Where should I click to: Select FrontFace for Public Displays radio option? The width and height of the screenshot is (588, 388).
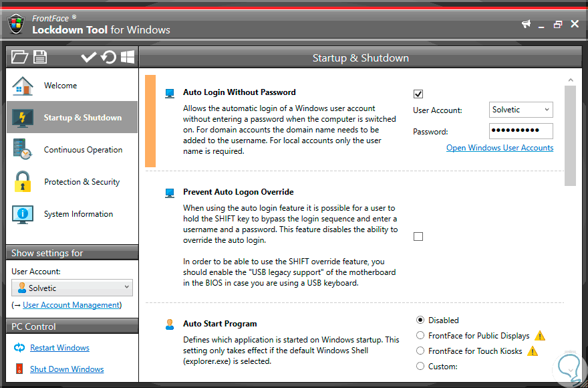pyautogui.click(x=420, y=335)
